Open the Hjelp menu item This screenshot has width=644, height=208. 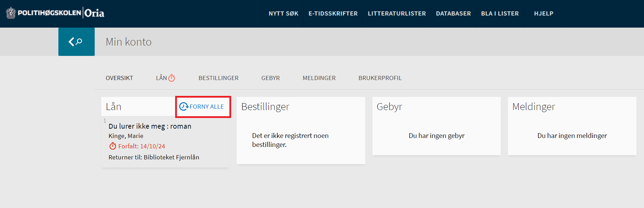point(544,13)
